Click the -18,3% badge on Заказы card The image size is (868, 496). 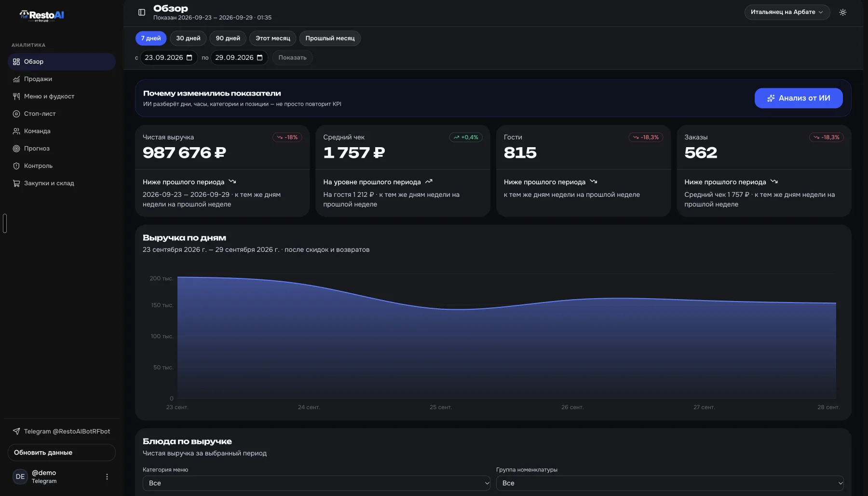pyautogui.click(x=827, y=138)
